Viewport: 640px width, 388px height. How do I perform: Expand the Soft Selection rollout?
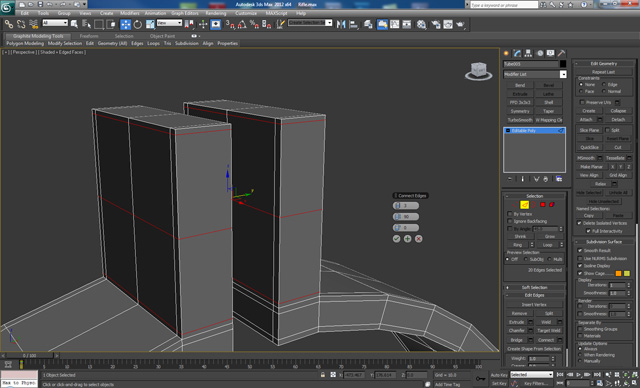coord(535,287)
